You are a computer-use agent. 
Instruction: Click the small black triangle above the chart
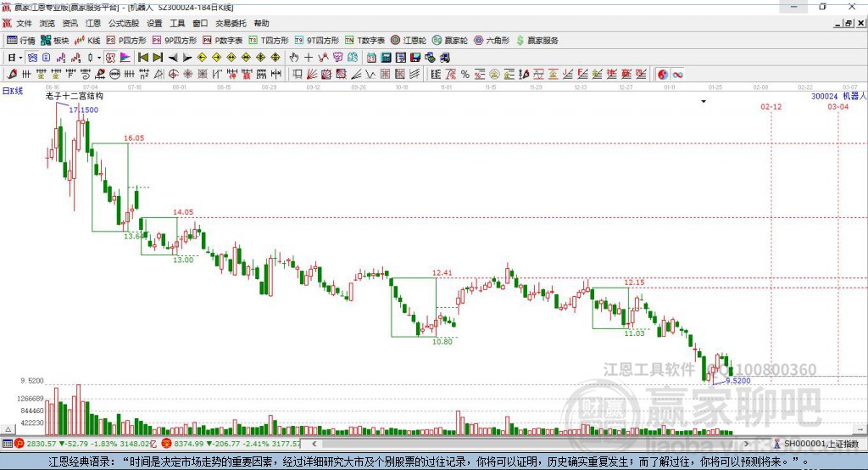[704, 102]
